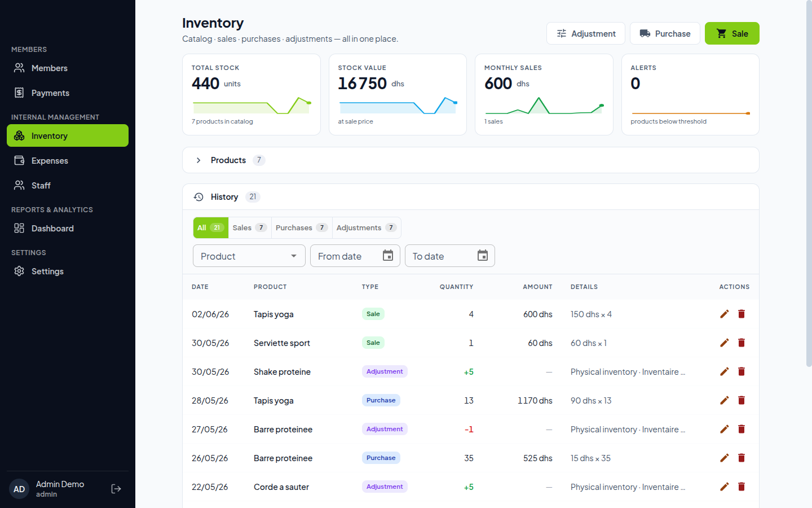Click the '1170 dhs' amount cell
This screenshot has width=812, height=508.
pyautogui.click(x=535, y=400)
